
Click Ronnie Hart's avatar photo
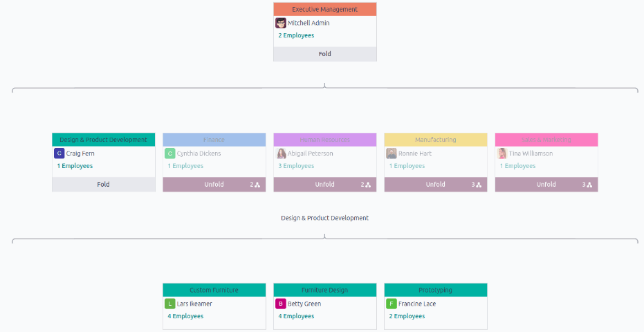tap(392, 154)
